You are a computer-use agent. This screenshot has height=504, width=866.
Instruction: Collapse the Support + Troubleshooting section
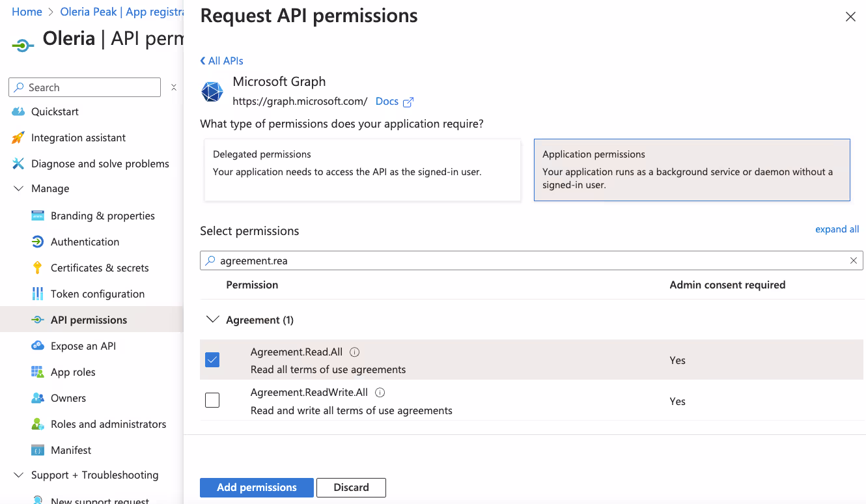[18, 475]
